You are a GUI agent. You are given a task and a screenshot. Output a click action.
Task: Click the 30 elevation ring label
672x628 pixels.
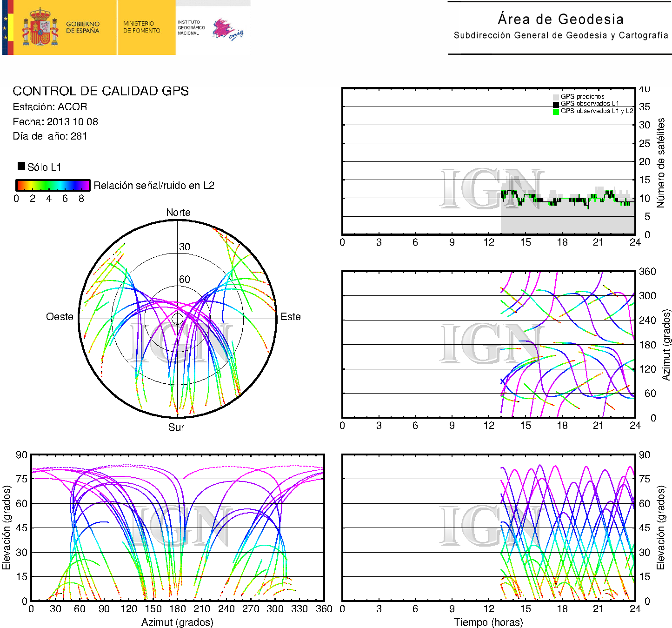click(185, 247)
